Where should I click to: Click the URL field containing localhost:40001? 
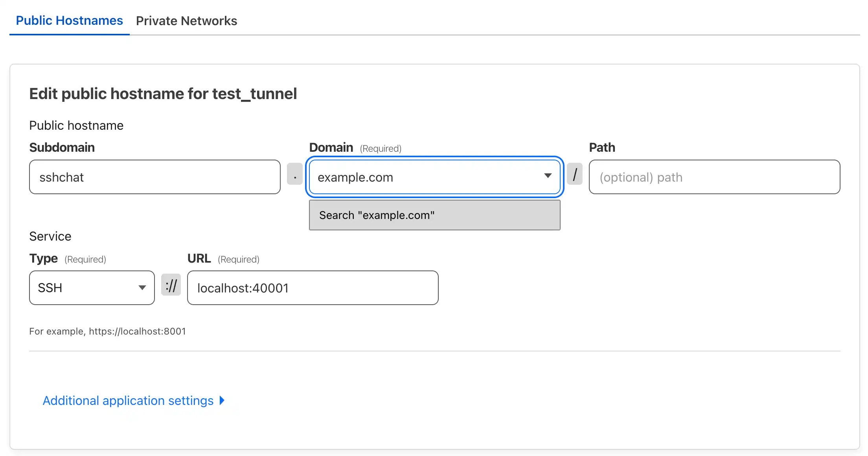click(312, 288)
